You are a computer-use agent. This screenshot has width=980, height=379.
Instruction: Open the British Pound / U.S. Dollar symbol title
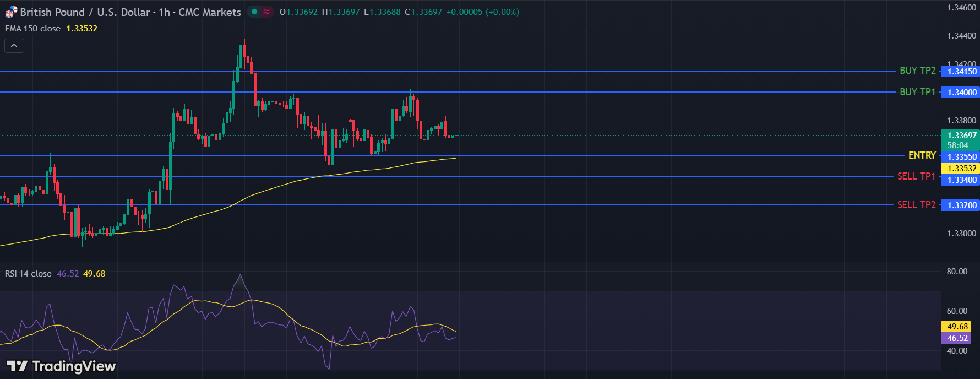coord(130,12)
